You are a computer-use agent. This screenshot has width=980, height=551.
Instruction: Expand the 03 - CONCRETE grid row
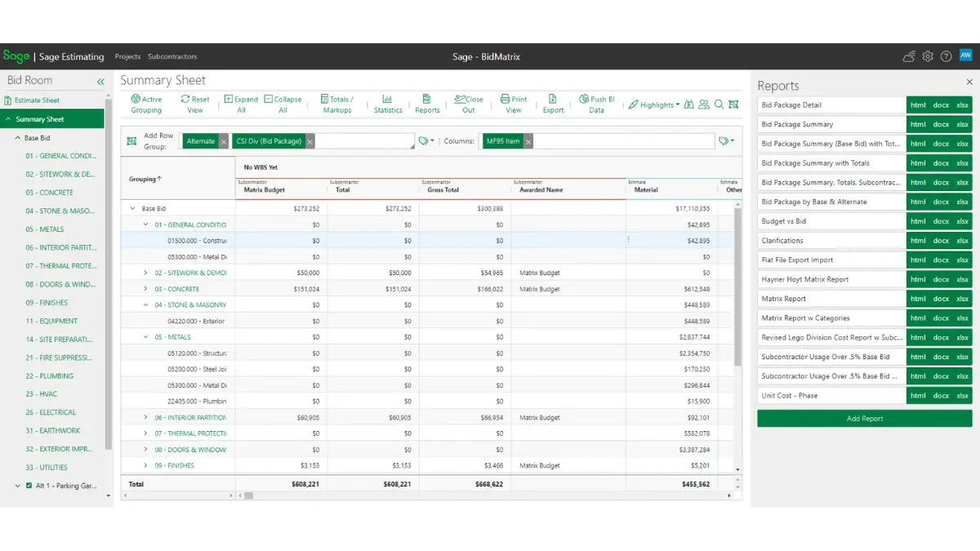pyautogui.click(x=146, y=289)
